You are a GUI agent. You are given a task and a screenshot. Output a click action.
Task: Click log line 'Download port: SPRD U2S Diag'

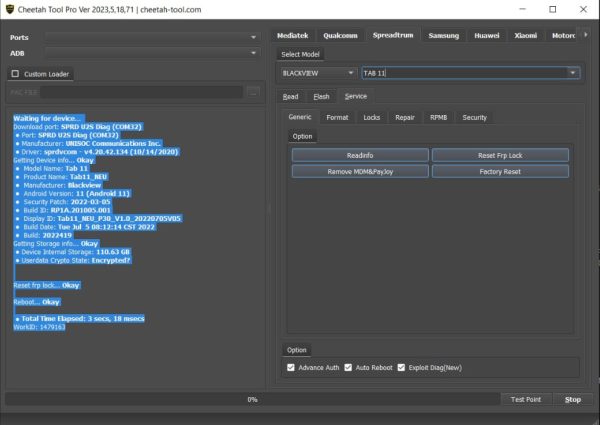(x=78, y=127)
